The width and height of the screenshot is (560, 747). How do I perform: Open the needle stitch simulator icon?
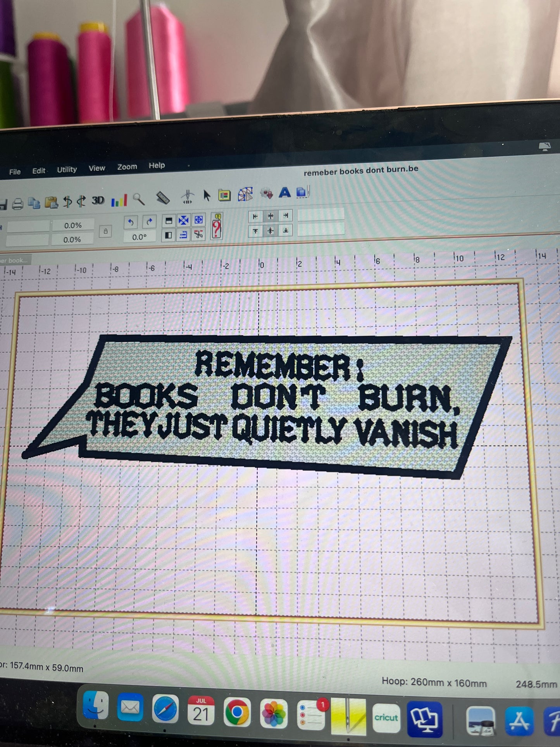(188, 197)
